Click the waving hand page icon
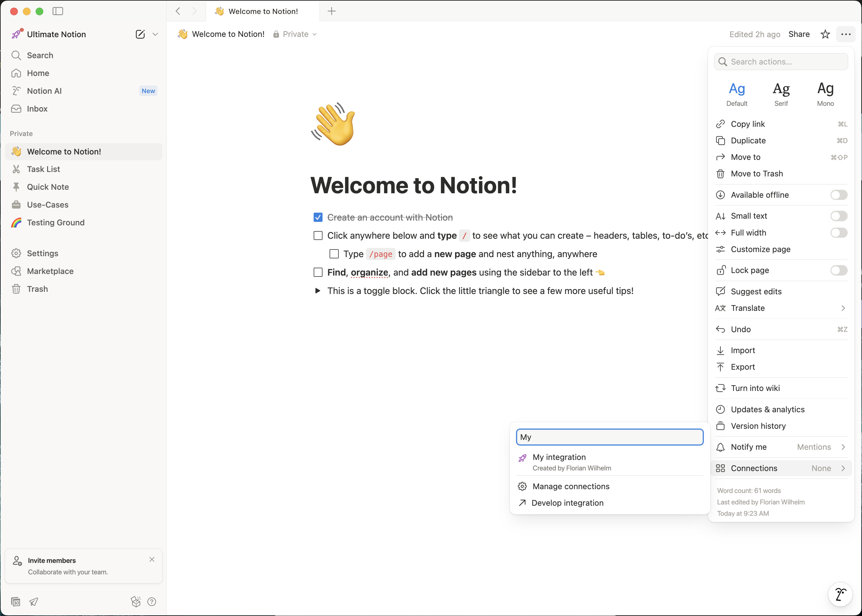The image size is (862, 616). point(333,124)
